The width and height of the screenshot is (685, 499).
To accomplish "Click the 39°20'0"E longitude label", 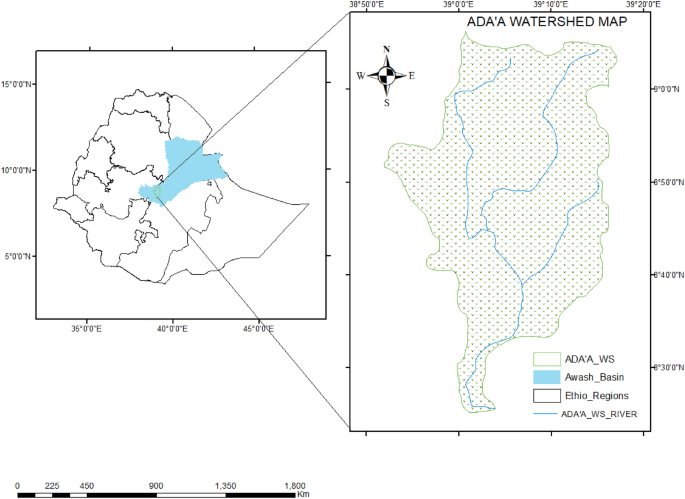I will tap(643, 4).
